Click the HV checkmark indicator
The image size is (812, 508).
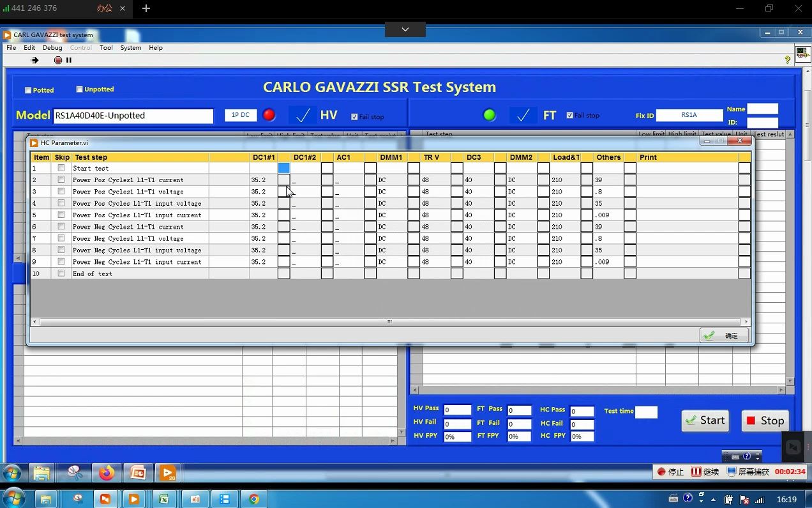pyautogui.click(x=303, y=115)
